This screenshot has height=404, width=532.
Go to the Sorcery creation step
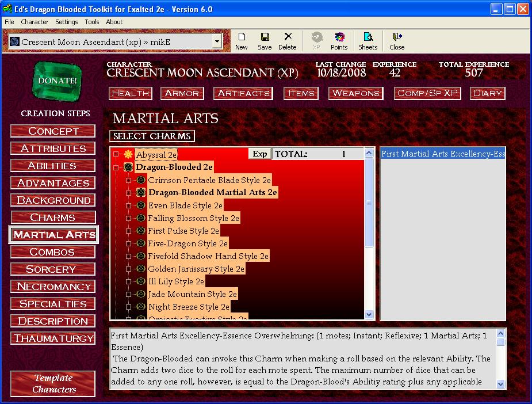[53, 269]
